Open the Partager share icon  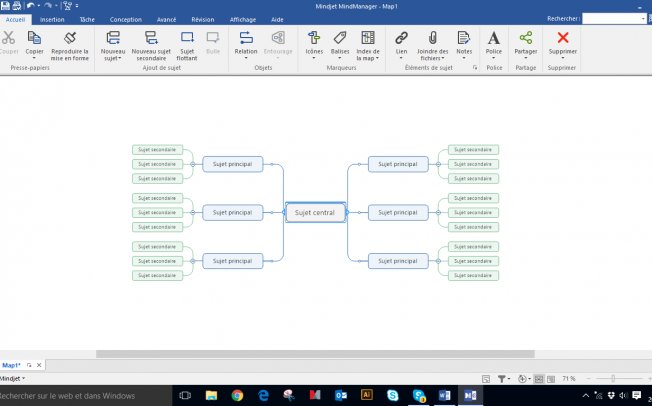pyautogui.click(x=525, y=37)
